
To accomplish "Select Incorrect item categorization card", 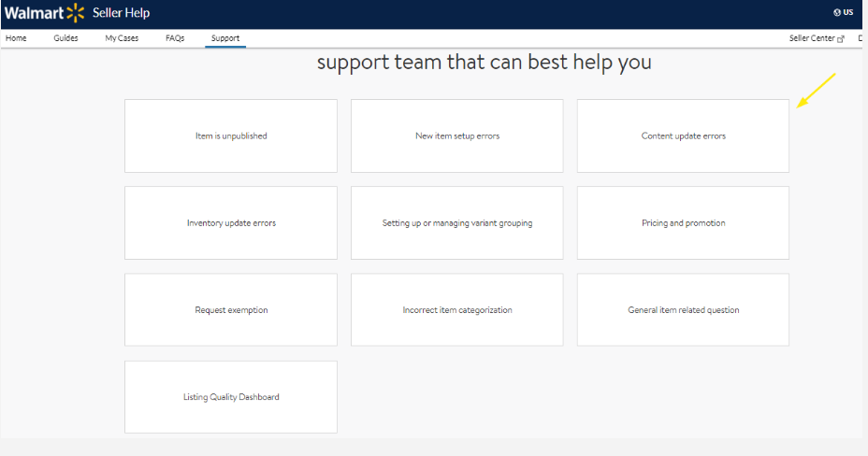I will coord(457,310).
